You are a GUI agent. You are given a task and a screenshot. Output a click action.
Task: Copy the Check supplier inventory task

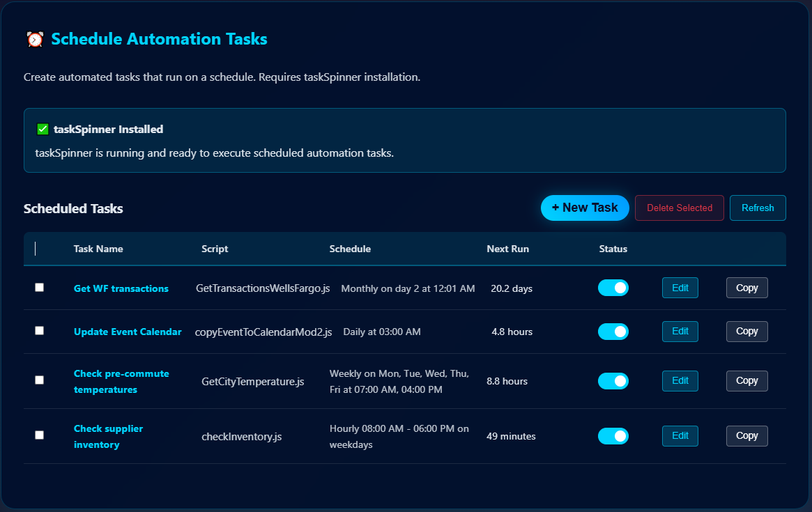pos(746,436)
